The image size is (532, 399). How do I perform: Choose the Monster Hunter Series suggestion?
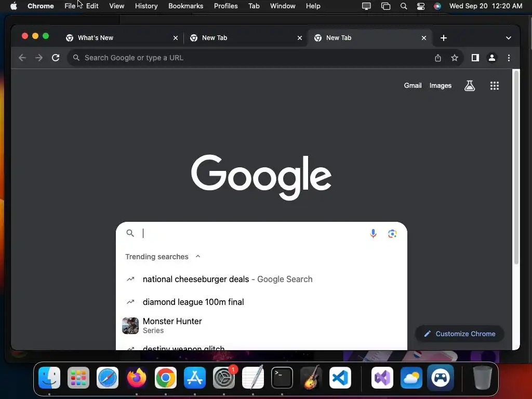coord(261,326)
